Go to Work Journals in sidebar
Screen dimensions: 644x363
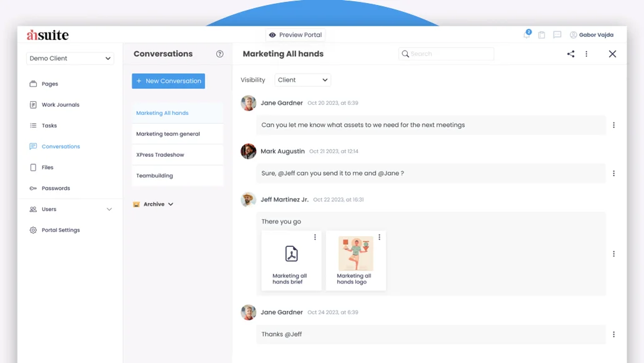[60, 105]
